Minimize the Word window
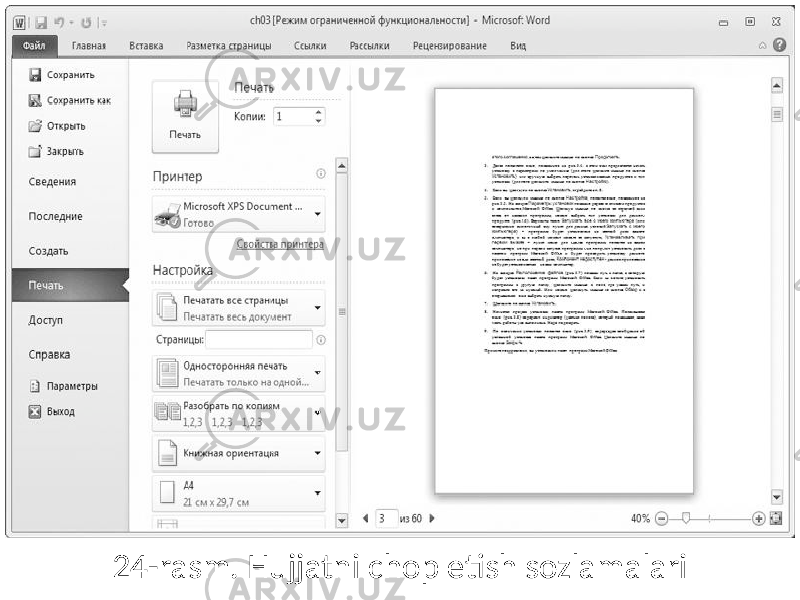This screenshot has width=800, height=600. [723, 22]
